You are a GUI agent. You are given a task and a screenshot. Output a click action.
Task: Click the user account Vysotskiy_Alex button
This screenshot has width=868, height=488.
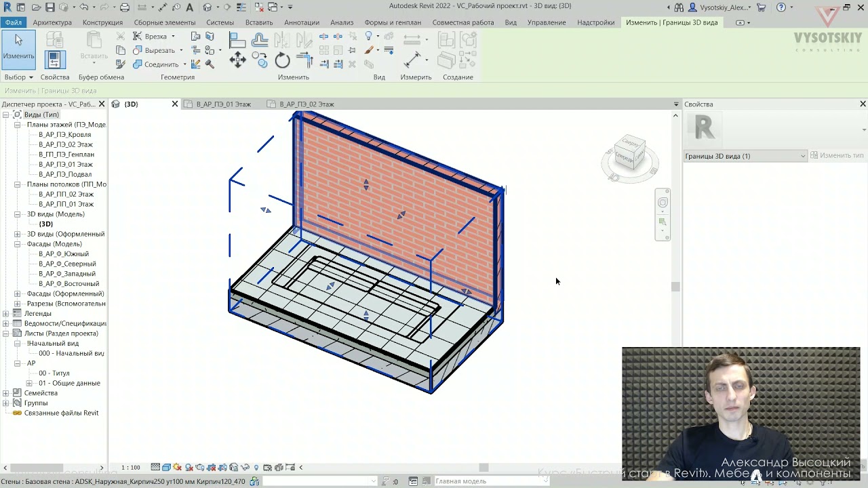[719, 7]
